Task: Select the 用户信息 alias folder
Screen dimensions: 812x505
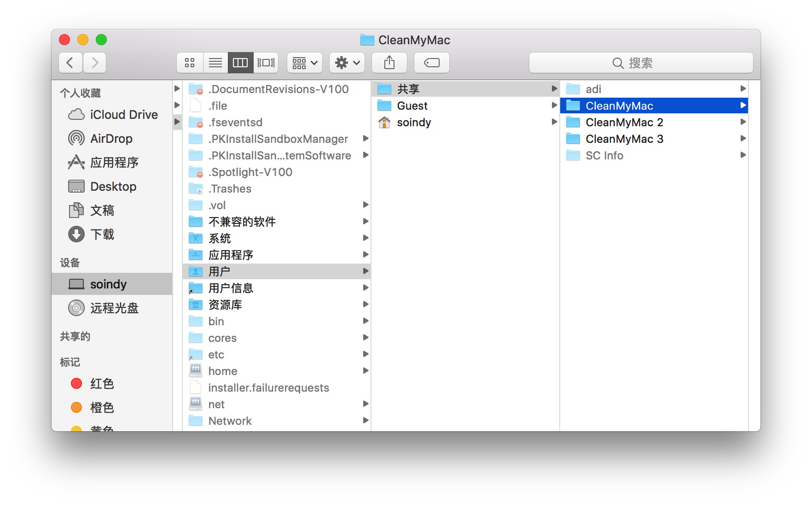Action: pos(276,288)
